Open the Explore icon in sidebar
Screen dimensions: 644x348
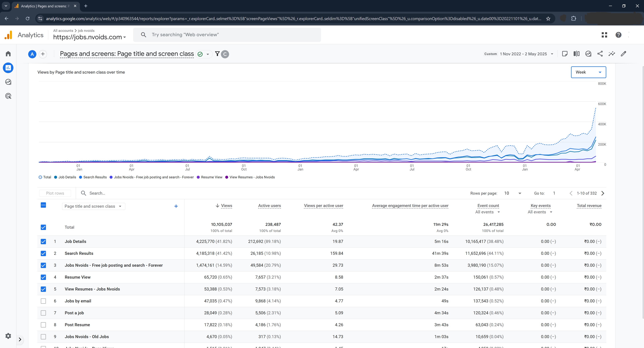[8, 82]
